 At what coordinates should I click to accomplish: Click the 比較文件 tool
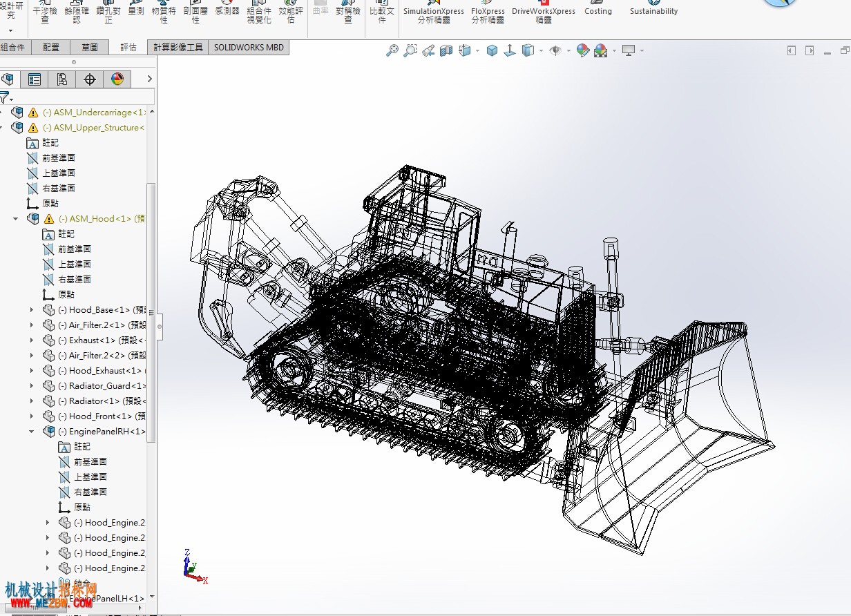tap(382, 12)
